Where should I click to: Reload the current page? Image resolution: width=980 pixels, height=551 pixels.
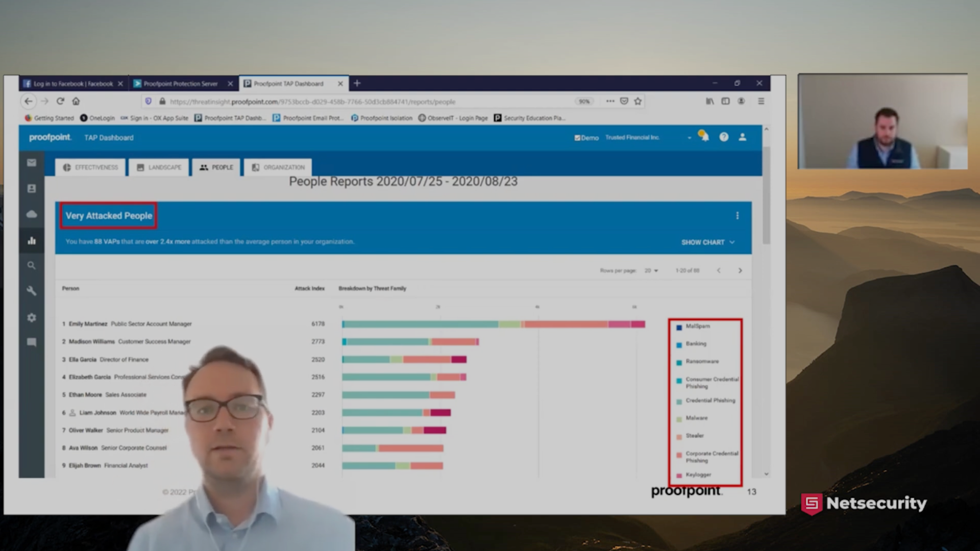pos(60,101)
